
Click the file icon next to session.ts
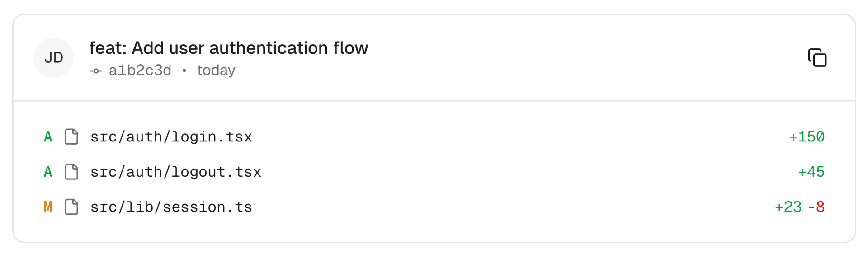coord(71,207)
